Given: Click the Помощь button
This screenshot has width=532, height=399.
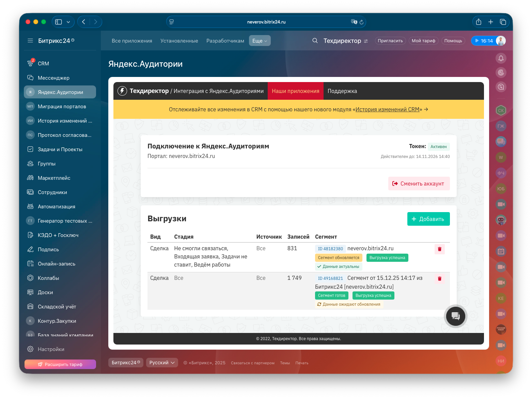Looking at the screenshot, I should (453, 41).
